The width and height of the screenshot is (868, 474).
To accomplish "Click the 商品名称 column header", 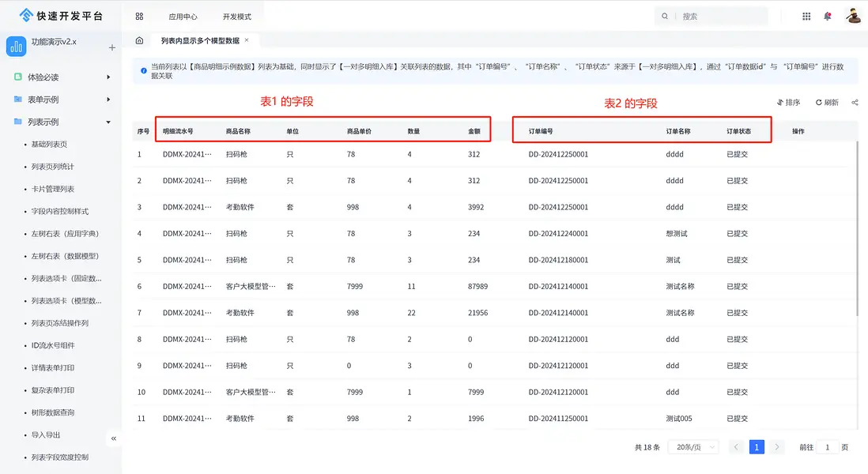I will tap(238, 131).
